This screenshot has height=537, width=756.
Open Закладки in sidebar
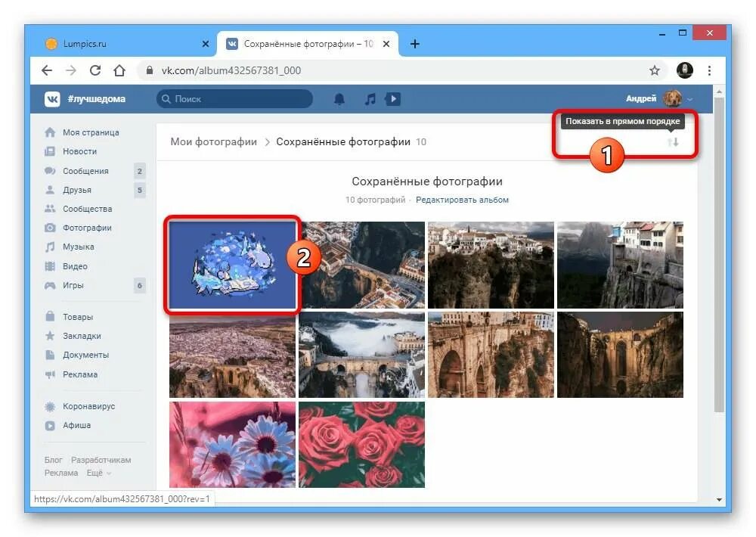point(82,336)
